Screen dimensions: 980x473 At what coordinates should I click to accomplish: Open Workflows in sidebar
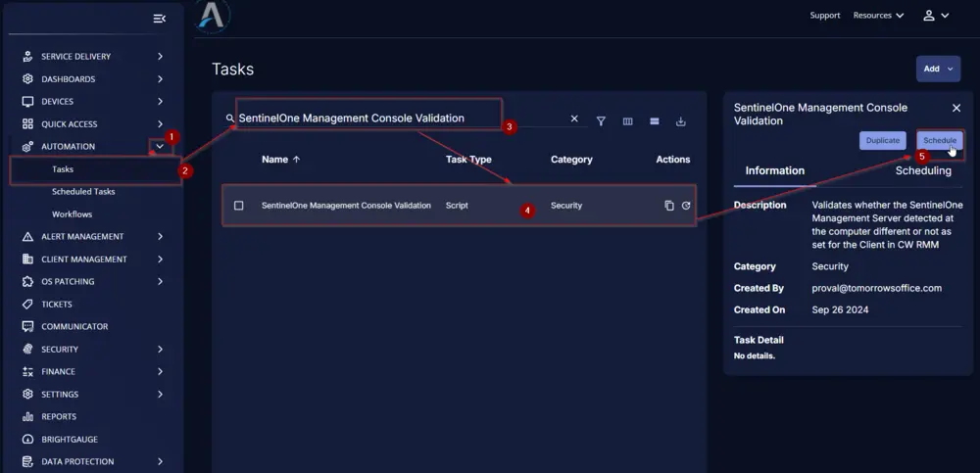(x=72, y=214)
